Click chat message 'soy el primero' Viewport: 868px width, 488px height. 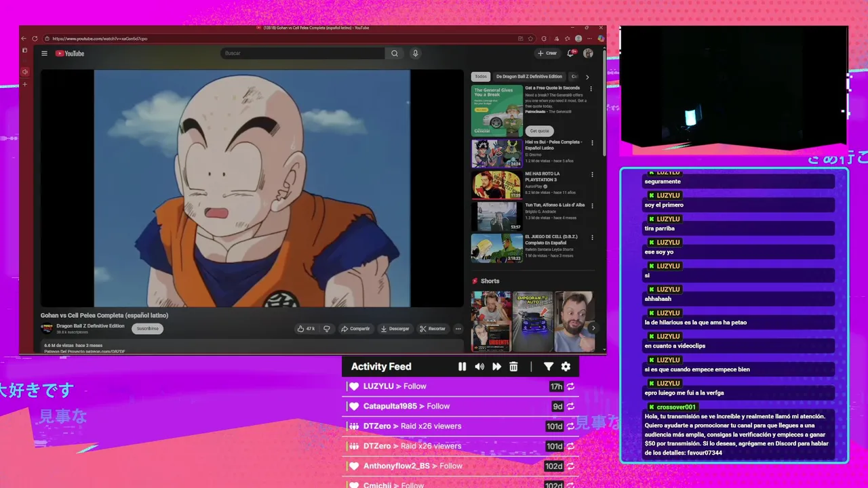[x=664, y=205]
